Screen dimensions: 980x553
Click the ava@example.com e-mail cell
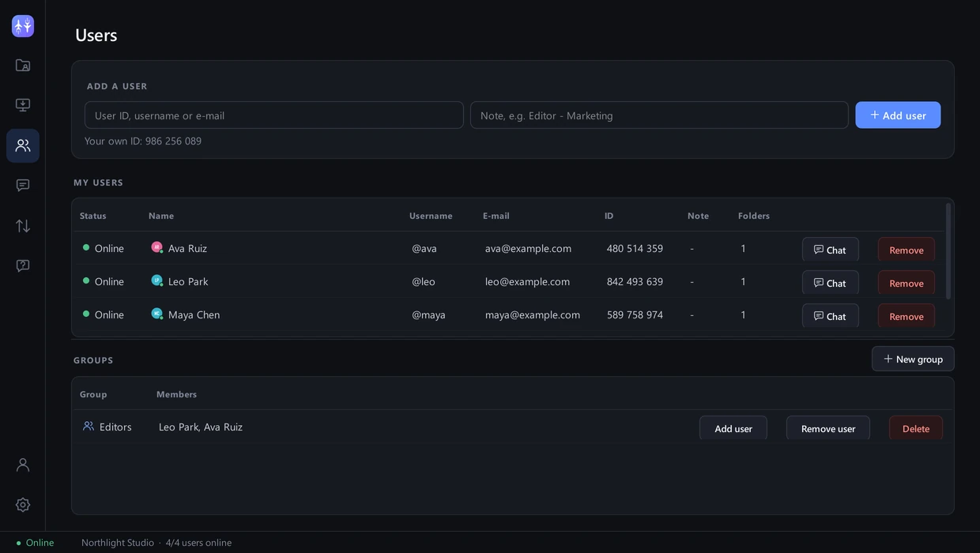[528, 248]
